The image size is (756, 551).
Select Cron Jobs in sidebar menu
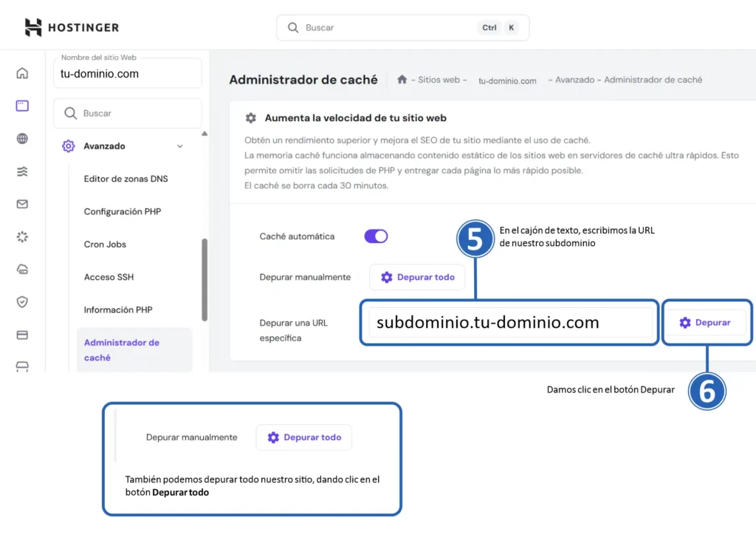[x=105, y=244]
